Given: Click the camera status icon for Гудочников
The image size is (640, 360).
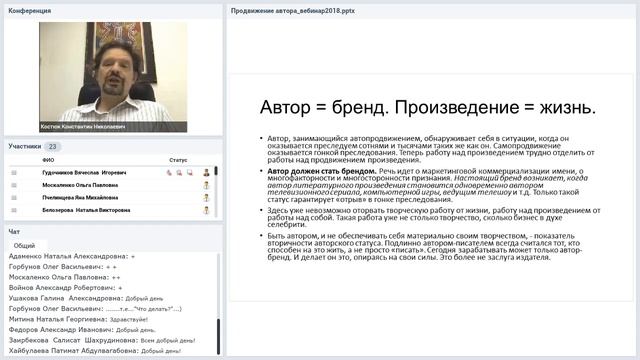Looking at the screenshot, I should click(x=179, y=173).
